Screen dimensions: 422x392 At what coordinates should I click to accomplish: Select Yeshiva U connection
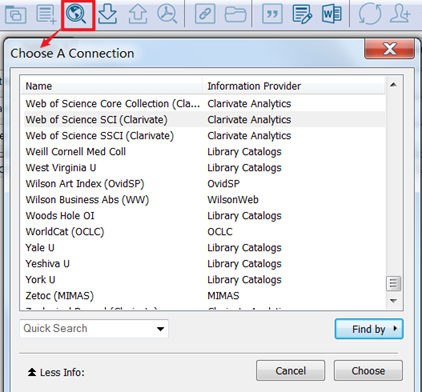(204, 264)
